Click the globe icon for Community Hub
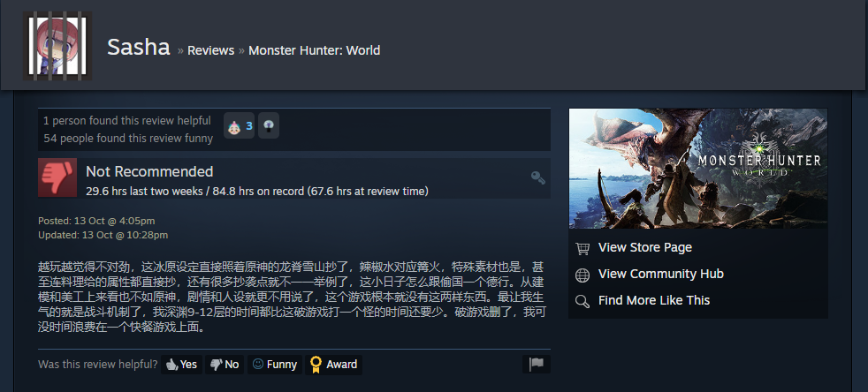868x392 pixels. (x=582, y=275)
